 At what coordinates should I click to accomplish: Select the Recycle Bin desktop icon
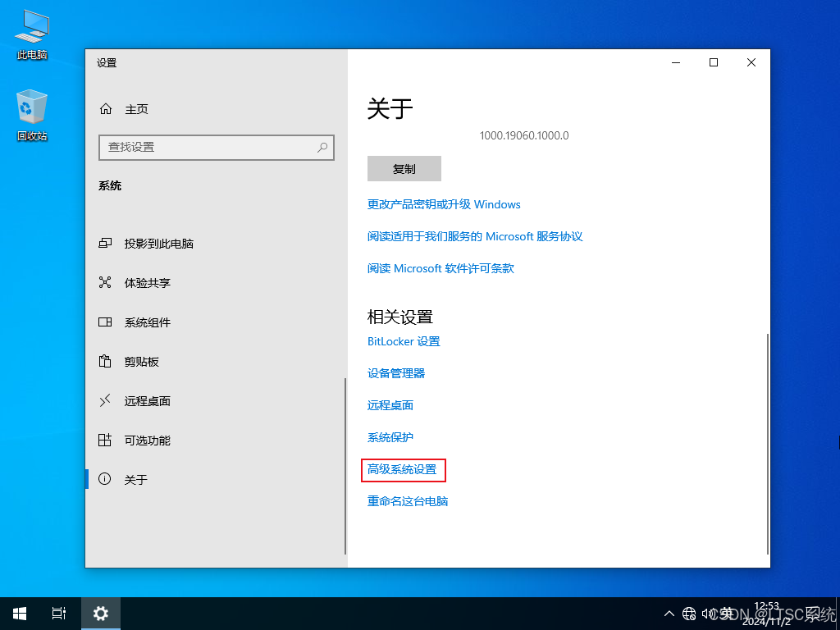point(32,116)
